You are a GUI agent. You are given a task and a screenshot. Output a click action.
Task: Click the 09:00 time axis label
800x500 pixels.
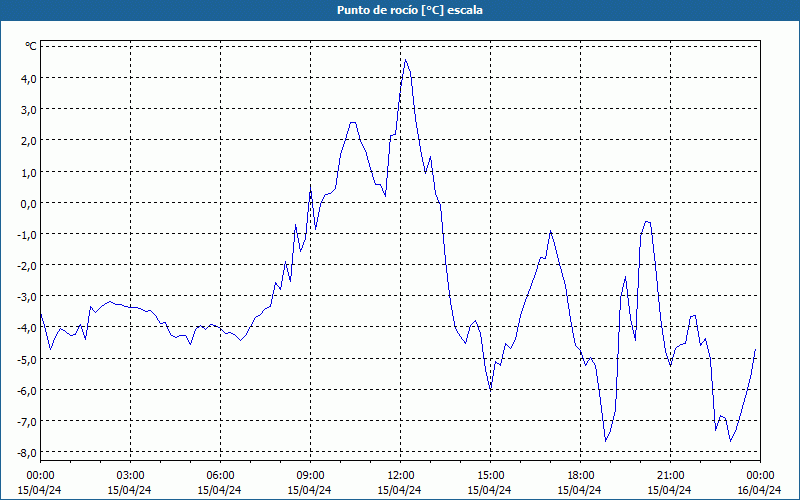coord(310,476)
